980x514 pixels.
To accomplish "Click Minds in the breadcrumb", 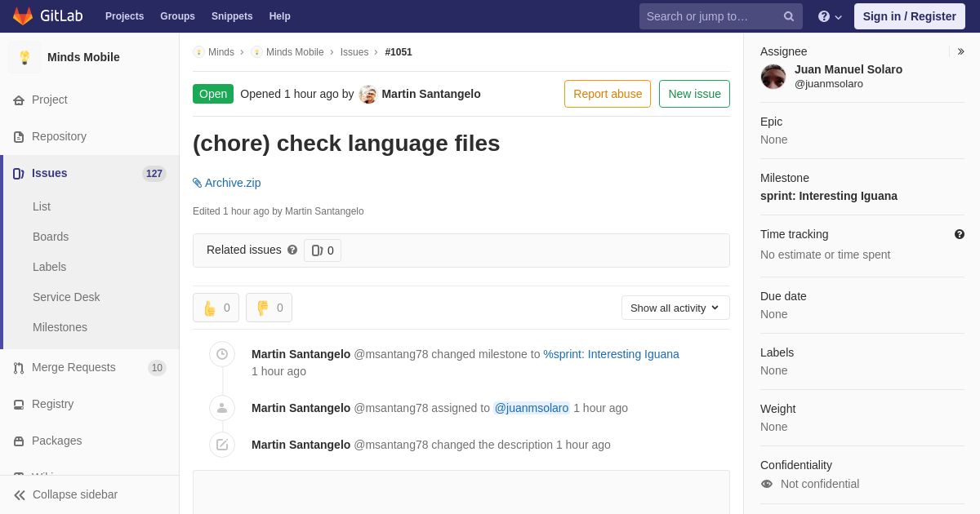I will (221, 52).
